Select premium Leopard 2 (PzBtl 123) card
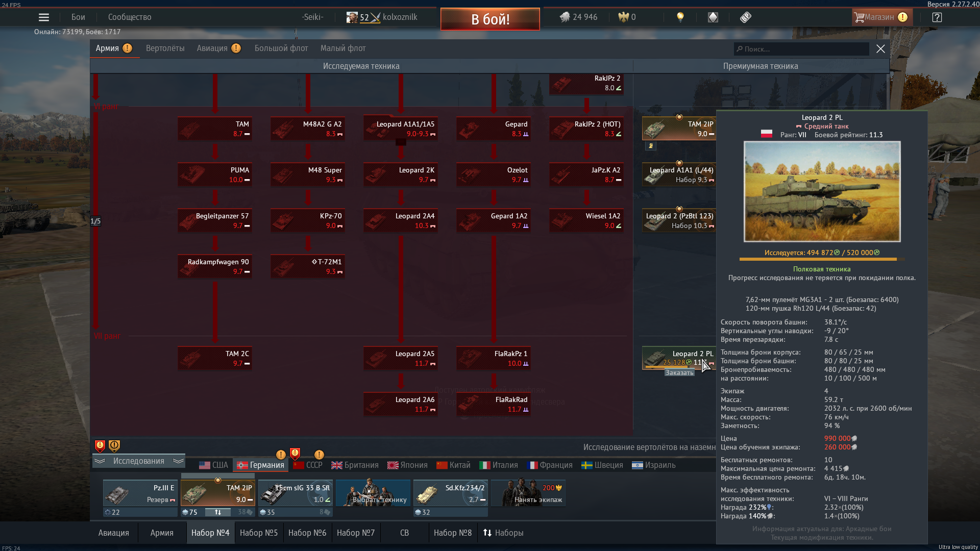This screenshot has width=980, height=551. pos(679,221)
